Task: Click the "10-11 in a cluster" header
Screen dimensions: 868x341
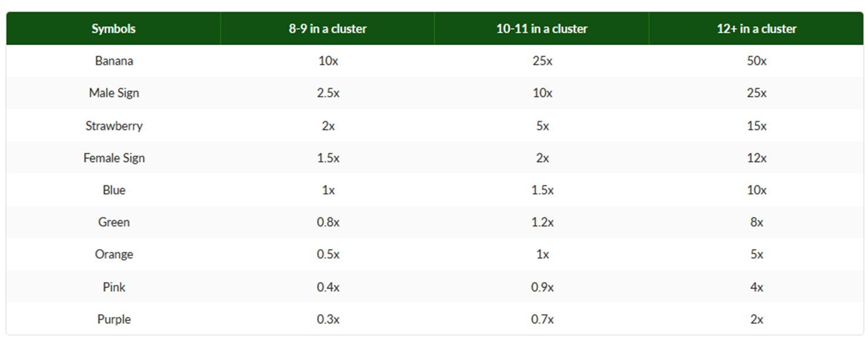Action: point(542,29)
